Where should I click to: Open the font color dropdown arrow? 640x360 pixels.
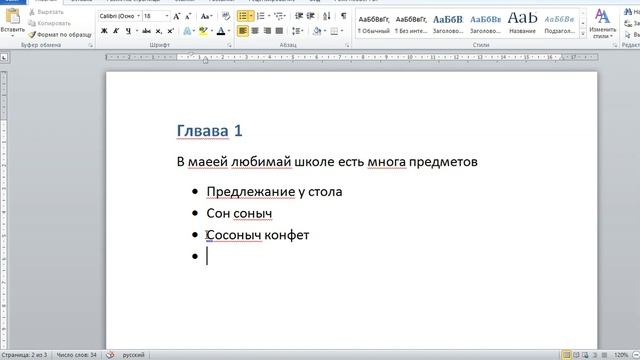tap(229, 31)
